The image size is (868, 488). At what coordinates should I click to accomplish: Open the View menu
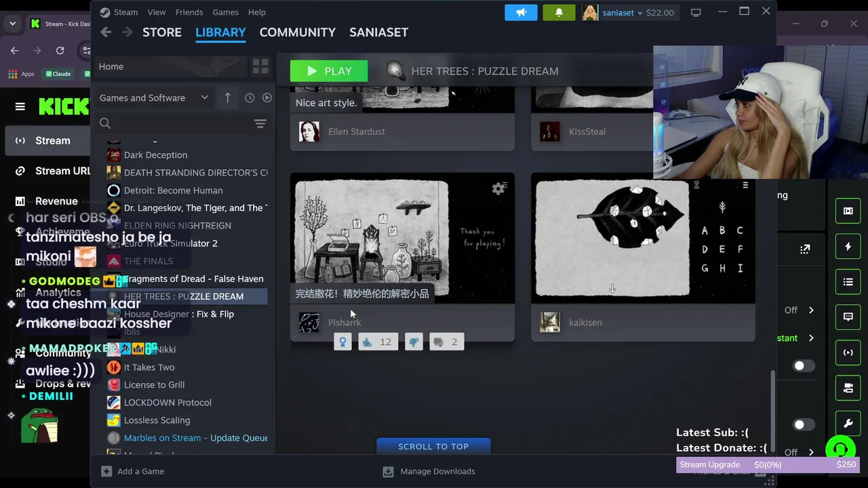coord(157,12)
